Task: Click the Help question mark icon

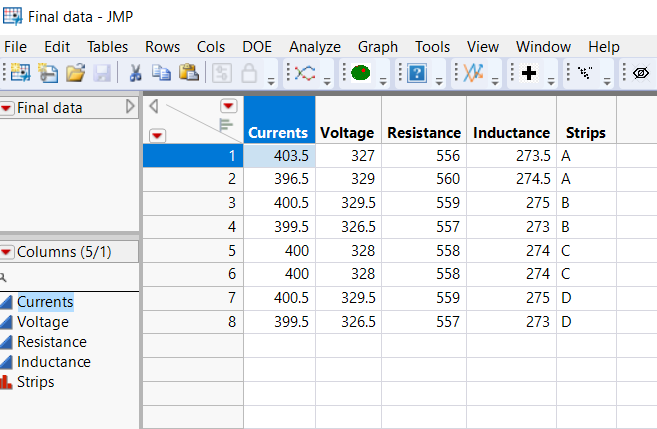Action: tap(419, 73)
